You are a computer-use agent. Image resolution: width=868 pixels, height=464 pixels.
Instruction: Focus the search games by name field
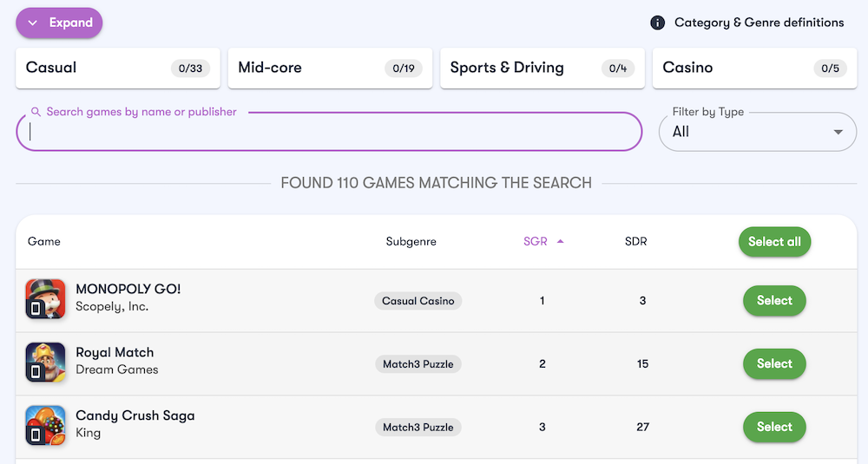[x=329, y=132]
